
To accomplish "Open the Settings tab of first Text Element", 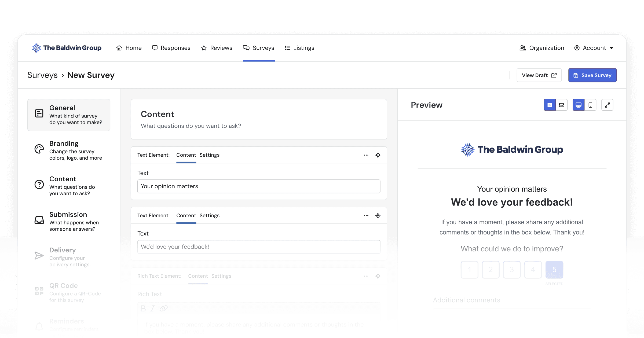I will click(209, 155).
